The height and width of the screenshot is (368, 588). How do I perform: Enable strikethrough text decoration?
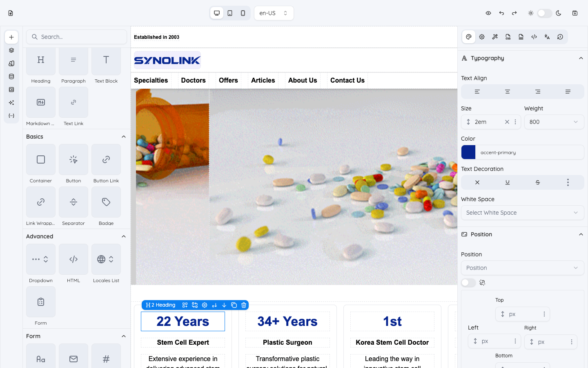(538, 182)
